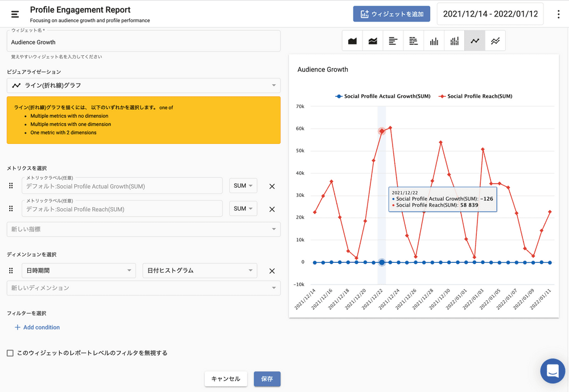Open SUM aggregation dropdown for Reach metric
This screenshot has width=569, height=392.
pyautogui.click(x=243, y=209)
